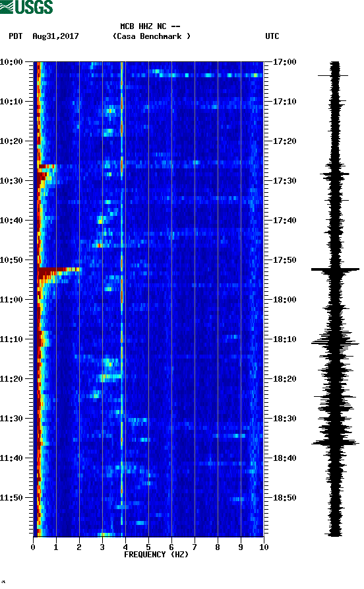Click the 17:40 UTC time label

(284, 220)
